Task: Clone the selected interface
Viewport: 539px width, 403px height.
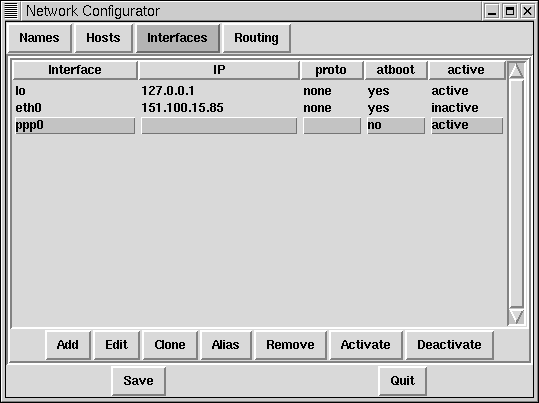Action: coord(170,345)
